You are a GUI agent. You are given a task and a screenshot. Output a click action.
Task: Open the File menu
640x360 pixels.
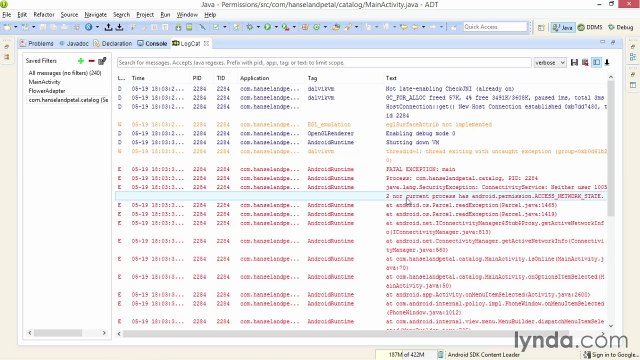[x=7, y=15]
